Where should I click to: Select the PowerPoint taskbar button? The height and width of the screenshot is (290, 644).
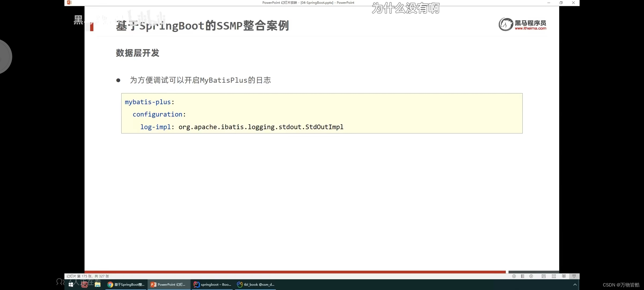(169, 285)
